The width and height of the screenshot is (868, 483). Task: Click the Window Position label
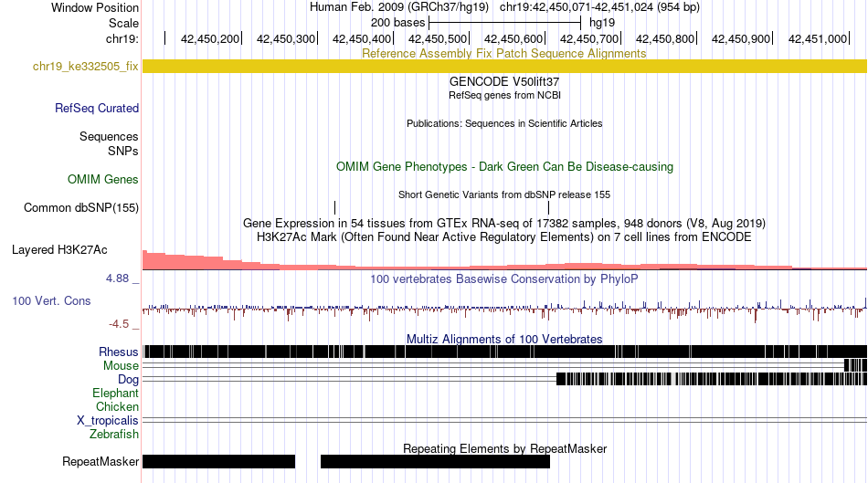point(95,7)
